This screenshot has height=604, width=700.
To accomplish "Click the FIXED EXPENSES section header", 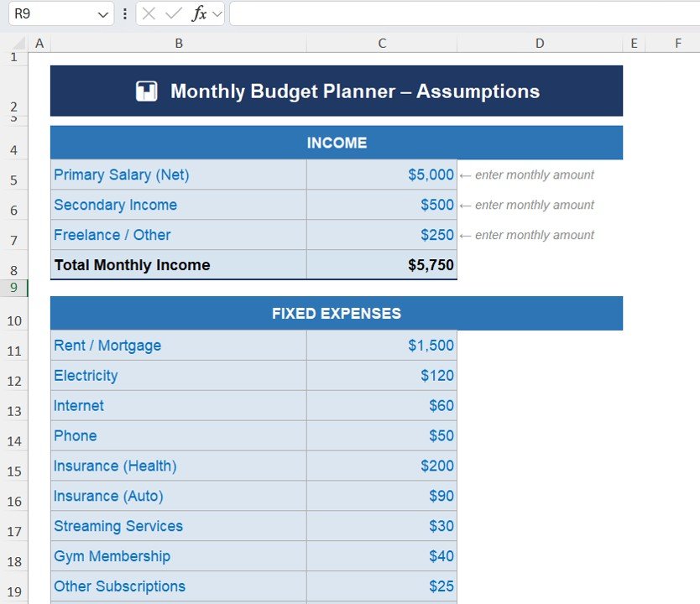I will point(336,314).
